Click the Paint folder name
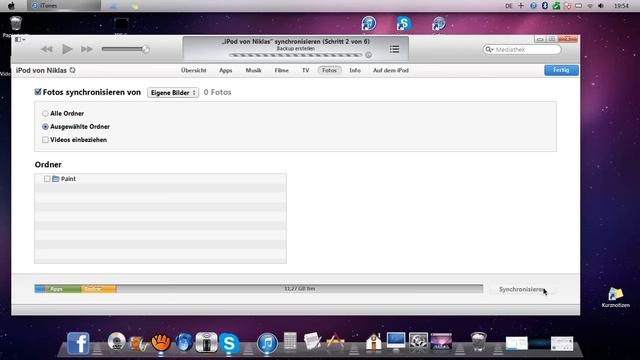 pos(68,179)
